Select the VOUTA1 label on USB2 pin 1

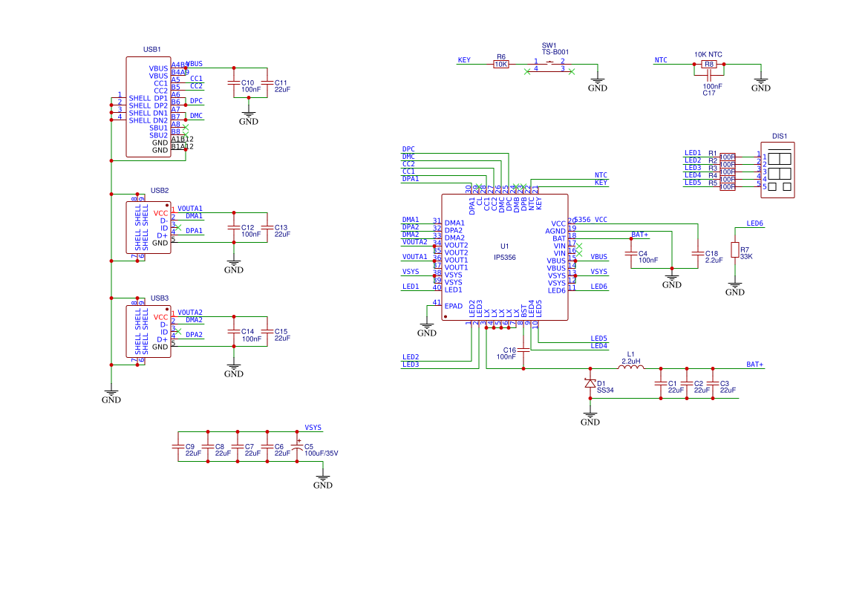click(x=190, y=209)
